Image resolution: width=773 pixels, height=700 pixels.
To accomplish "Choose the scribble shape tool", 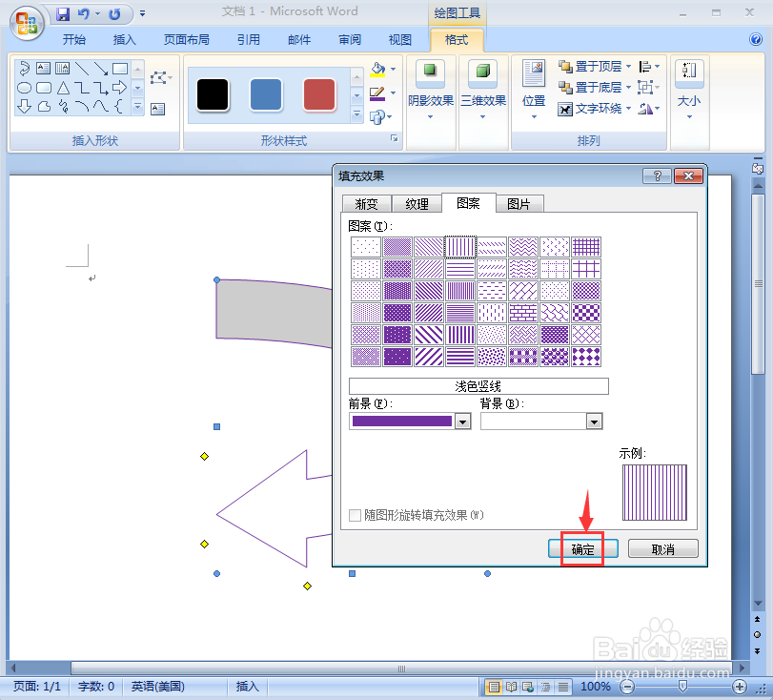I will point(63,106).
